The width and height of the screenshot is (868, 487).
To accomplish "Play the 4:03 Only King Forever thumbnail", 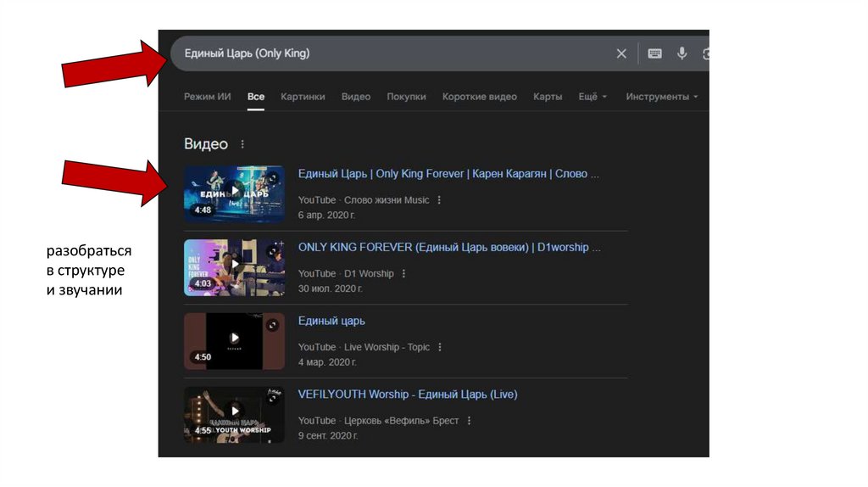I will [x=234, y=267].
